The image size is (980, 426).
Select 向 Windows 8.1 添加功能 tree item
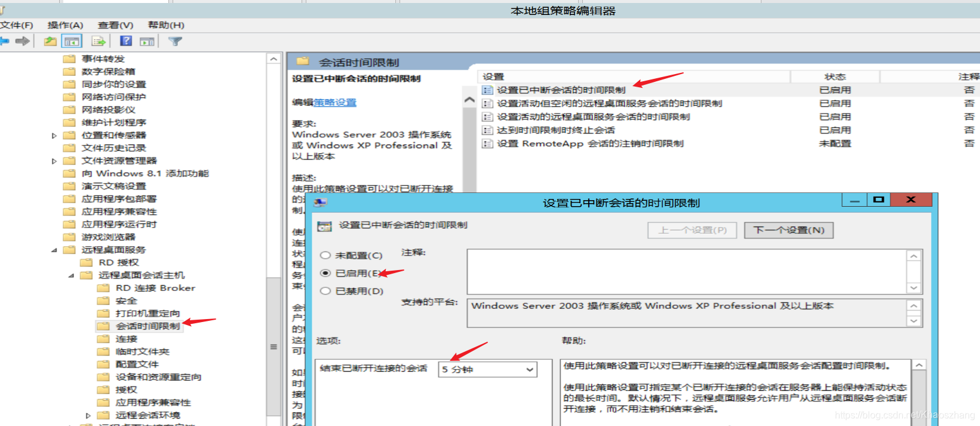145,173
